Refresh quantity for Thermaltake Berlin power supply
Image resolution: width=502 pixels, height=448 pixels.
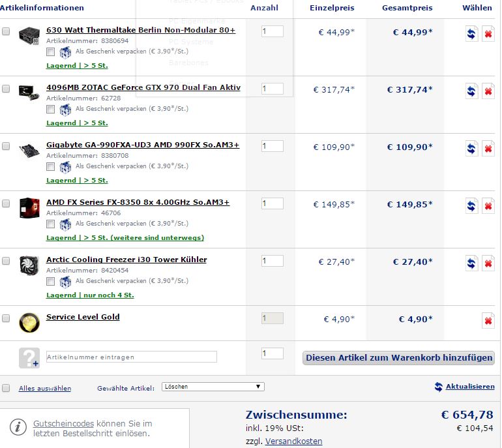pos(471,34)
